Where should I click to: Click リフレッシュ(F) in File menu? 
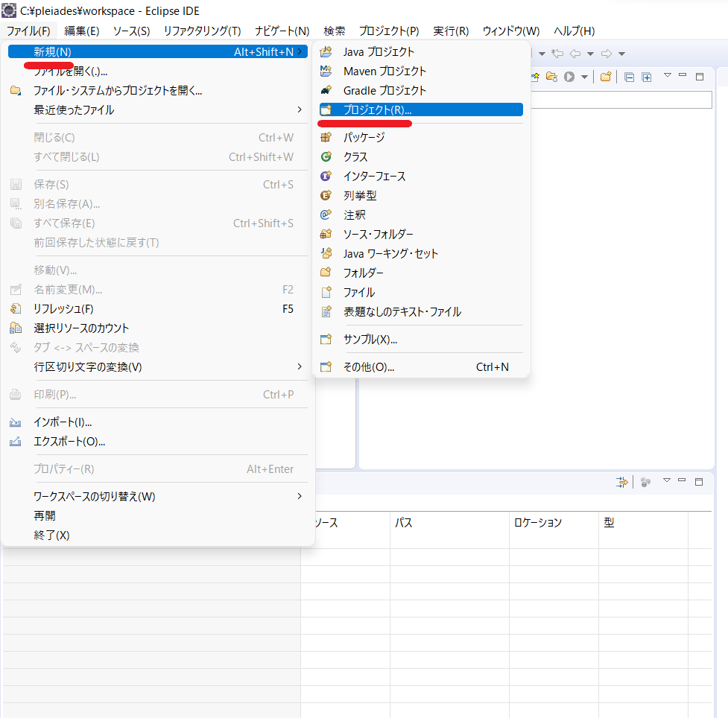click(x=158, y=309)
